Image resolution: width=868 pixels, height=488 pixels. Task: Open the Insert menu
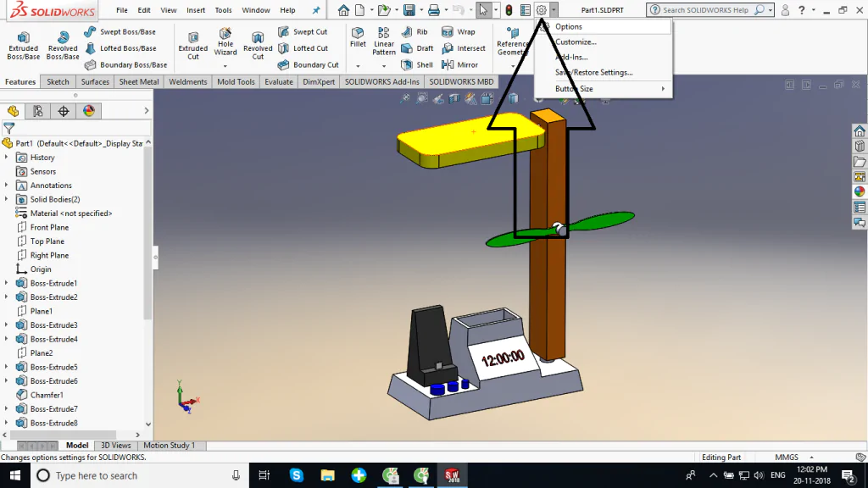click(196, 10)
